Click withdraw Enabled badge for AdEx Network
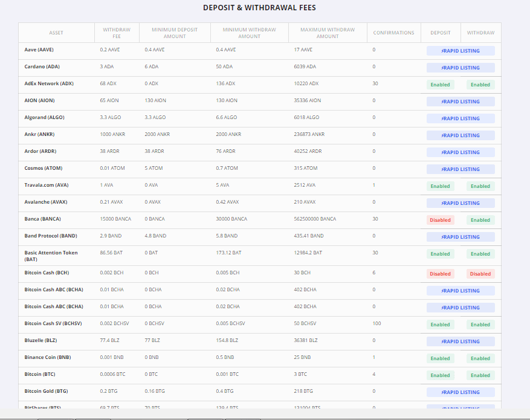The height and width of the screenshot is (420, 530). click(x=480, y=85)
